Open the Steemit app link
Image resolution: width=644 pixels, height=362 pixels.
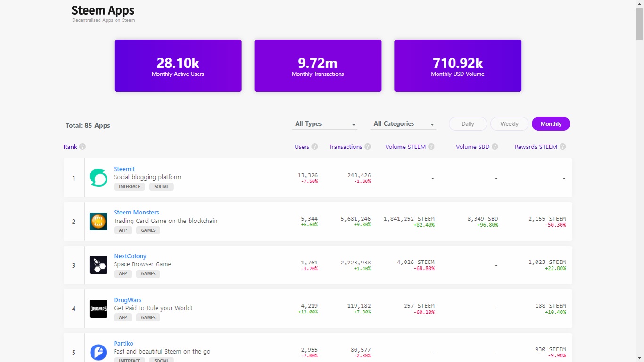pyautogui.click(x=124, y=169)
